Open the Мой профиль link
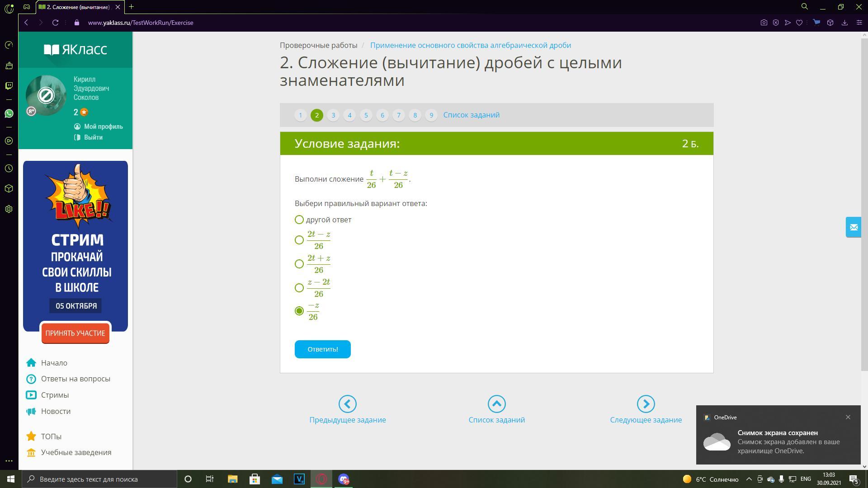This screenshot has height=488, width=868. pyautogui.click(x=103, y=127)
